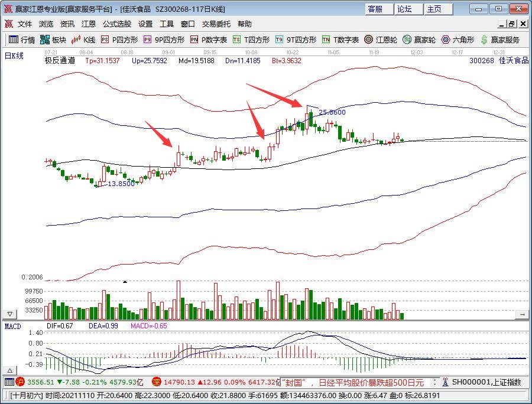Select the T四方形 tool icon

click(x=236, y=40)
